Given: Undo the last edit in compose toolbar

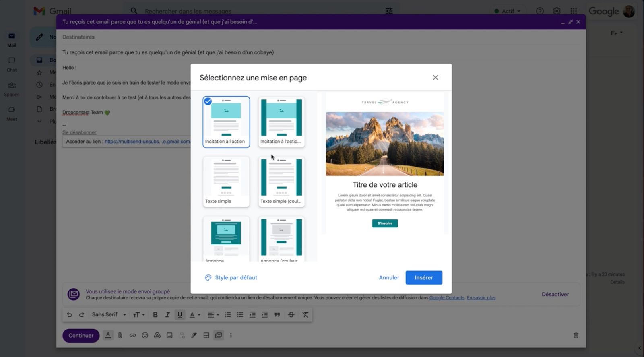Looking at the screenshot, I should point(69,315).
